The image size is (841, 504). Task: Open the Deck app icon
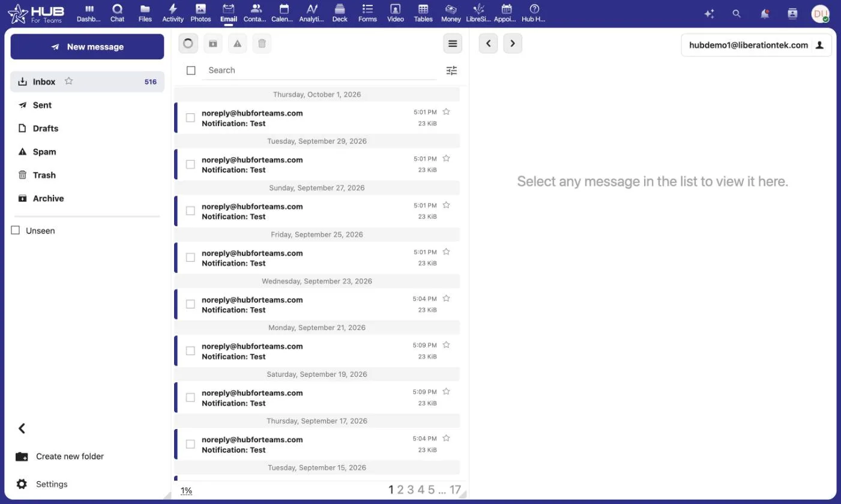[x=340, y=13]
